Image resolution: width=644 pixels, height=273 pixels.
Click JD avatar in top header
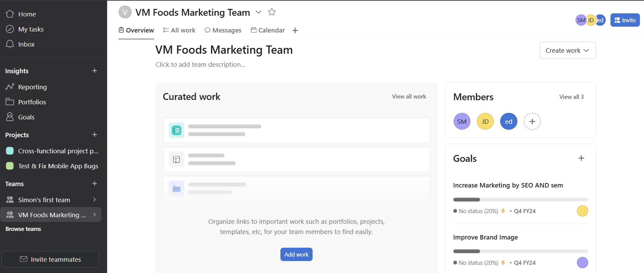point(591,20)
